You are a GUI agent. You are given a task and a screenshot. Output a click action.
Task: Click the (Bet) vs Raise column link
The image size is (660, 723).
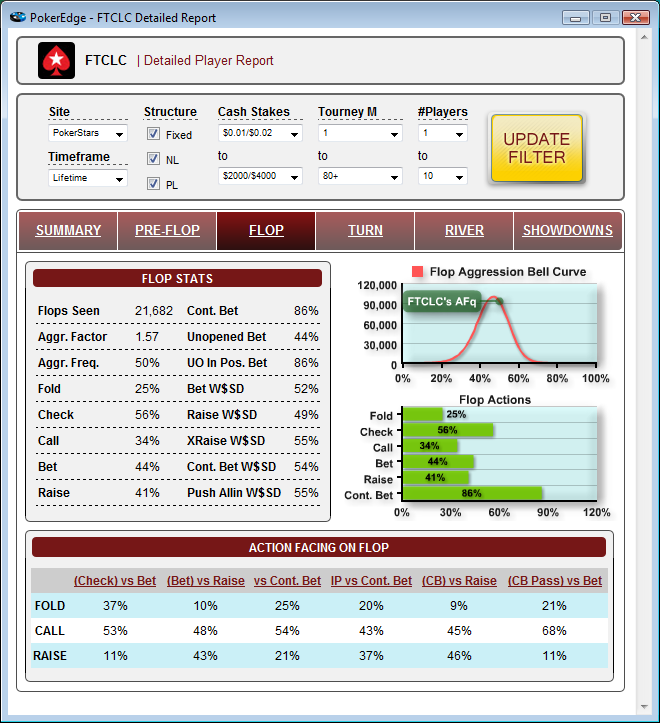206,581
